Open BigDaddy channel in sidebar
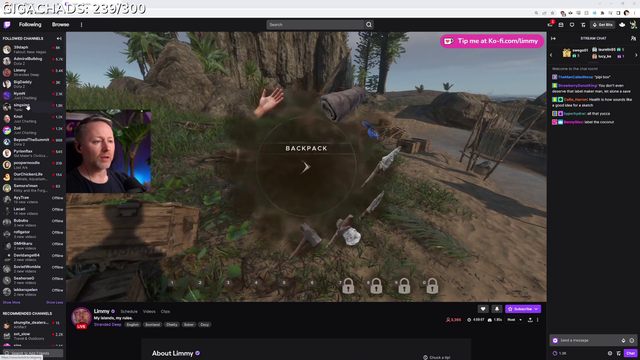 [33, 84]
